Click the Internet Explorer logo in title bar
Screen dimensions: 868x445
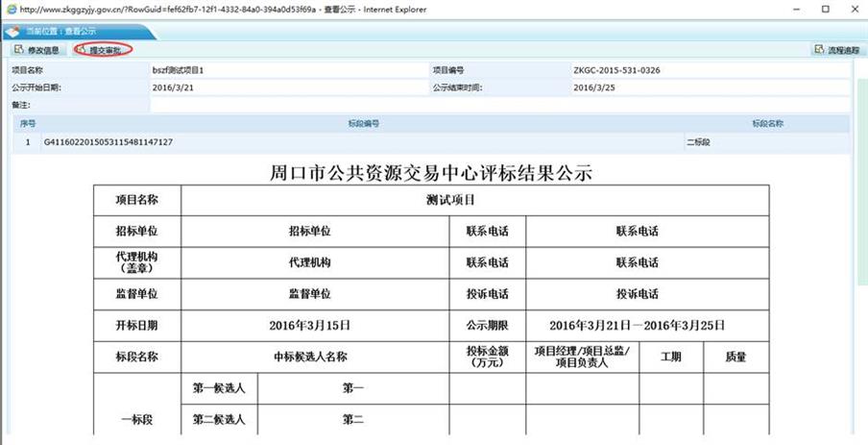pyautogui.click(x=10, y=9)
